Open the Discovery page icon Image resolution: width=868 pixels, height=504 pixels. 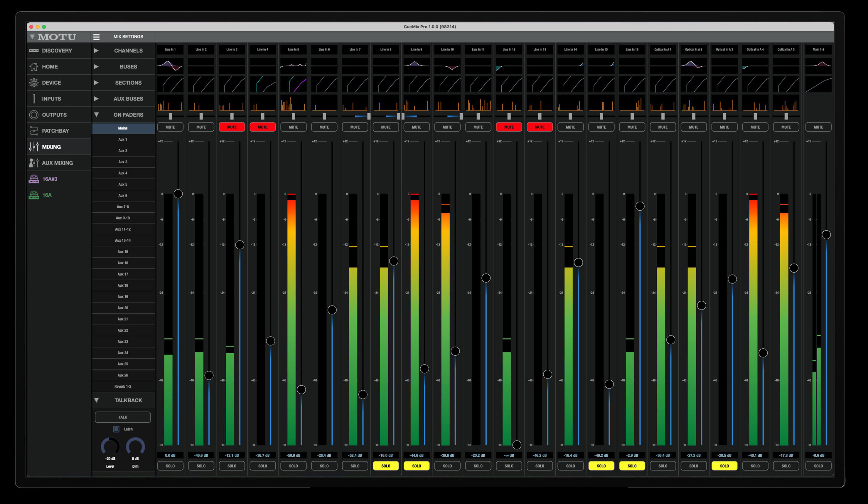[x=34, y=51]
